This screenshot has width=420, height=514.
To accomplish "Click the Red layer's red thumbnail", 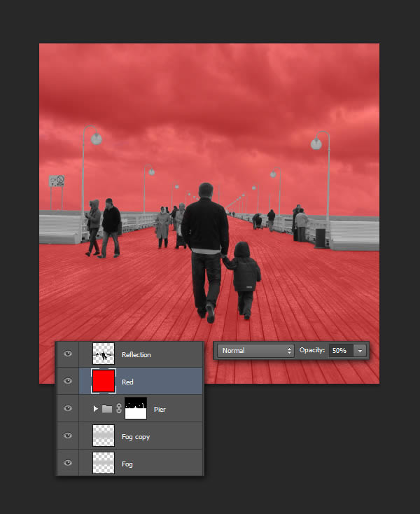I will point(104,382).
